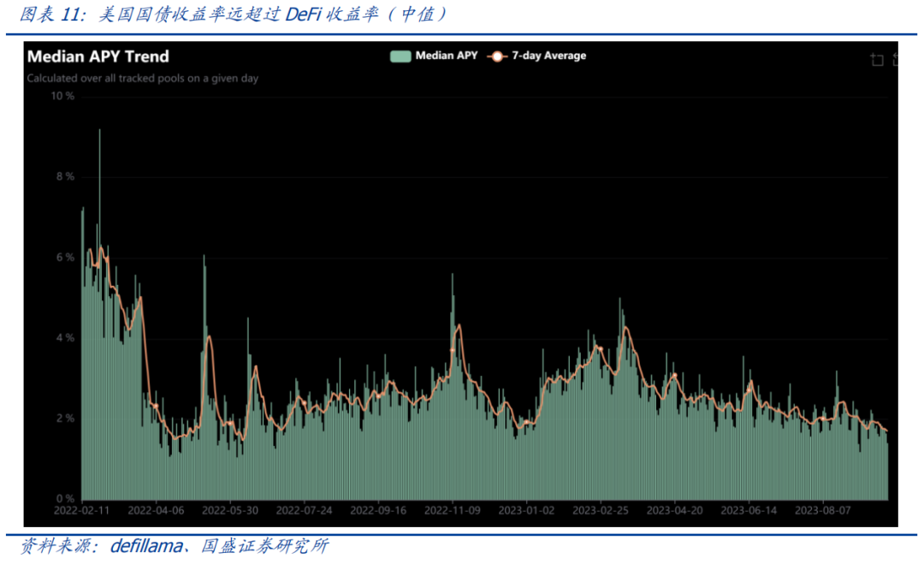Click the partially visible zoom reset icon

pos(897,59)
